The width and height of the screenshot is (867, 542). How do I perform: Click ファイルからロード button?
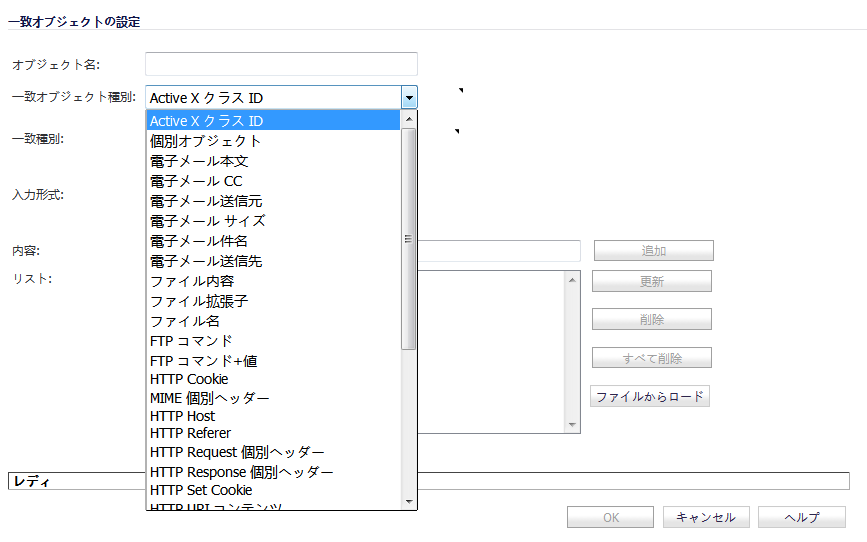[650, 396]
